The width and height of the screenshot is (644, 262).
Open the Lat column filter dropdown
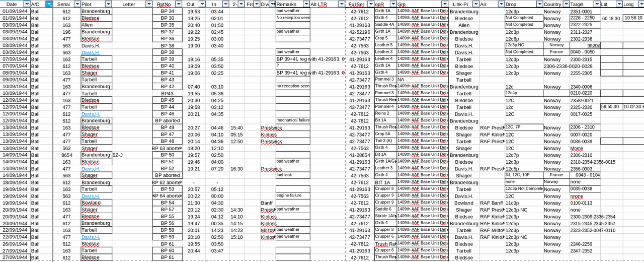[x=618, y=4]
